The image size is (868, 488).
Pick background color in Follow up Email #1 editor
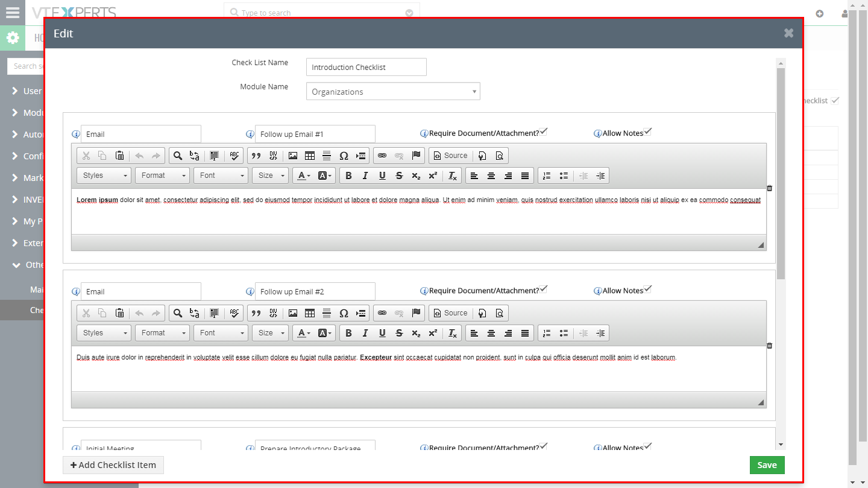[325, 176]
